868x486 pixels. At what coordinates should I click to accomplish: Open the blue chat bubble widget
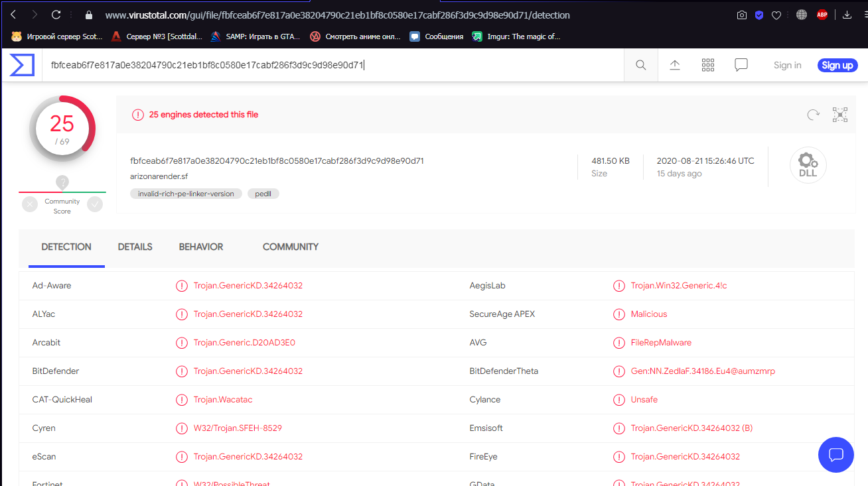(836, 455)
